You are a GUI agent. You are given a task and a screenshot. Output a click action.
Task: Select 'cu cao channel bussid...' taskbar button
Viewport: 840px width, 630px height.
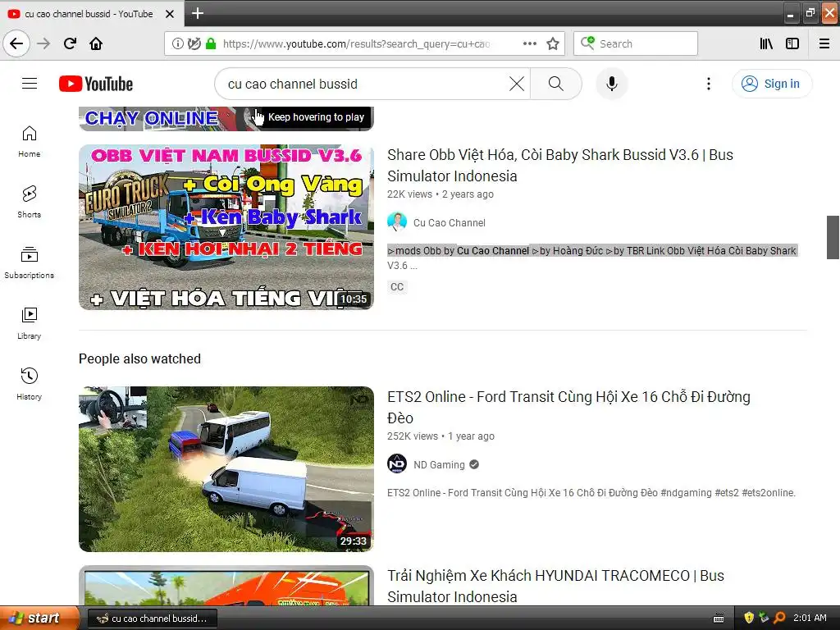[152, 619]
